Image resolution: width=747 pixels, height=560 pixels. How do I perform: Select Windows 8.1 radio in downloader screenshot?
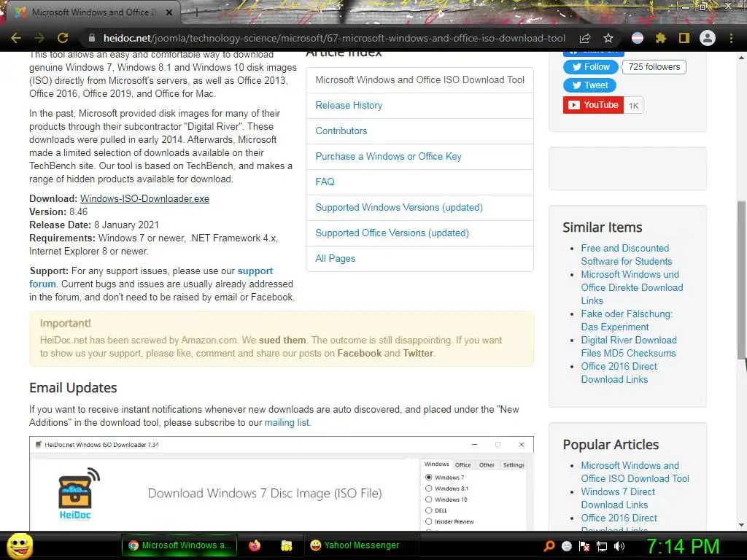[x=429, y=488]
